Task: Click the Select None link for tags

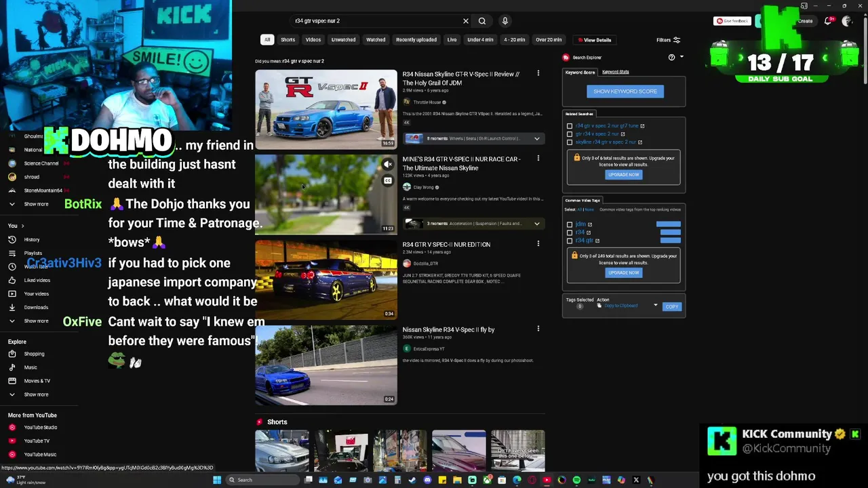Action: click(589, 209)
